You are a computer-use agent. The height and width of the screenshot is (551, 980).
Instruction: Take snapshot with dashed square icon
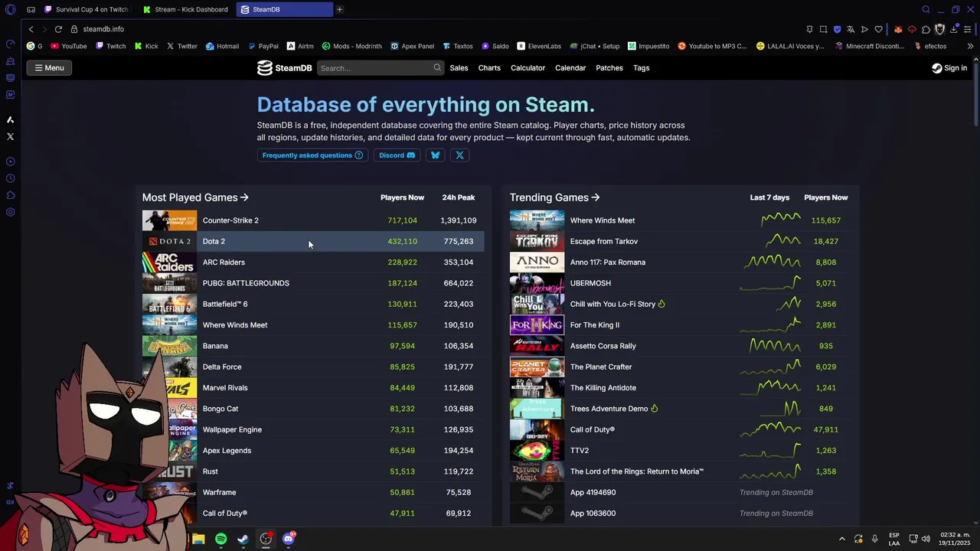pyautogui.click(x=823, y=29)
